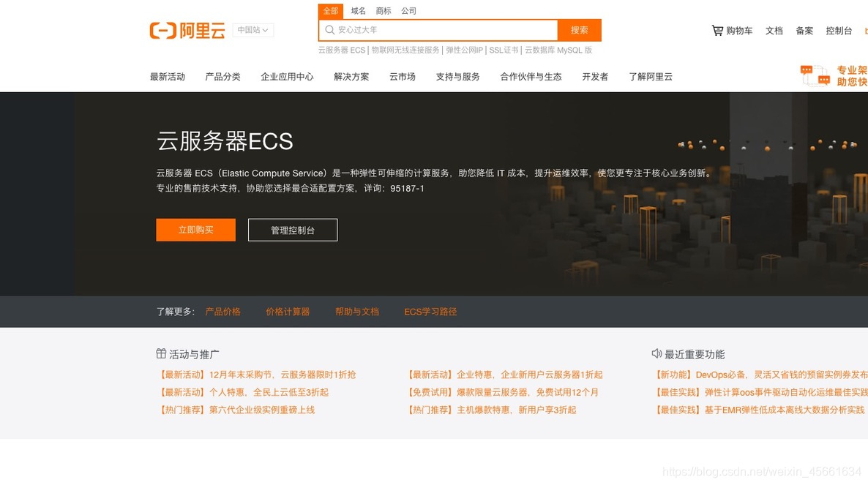Click the orange 搜索 button

click(579, 30)
